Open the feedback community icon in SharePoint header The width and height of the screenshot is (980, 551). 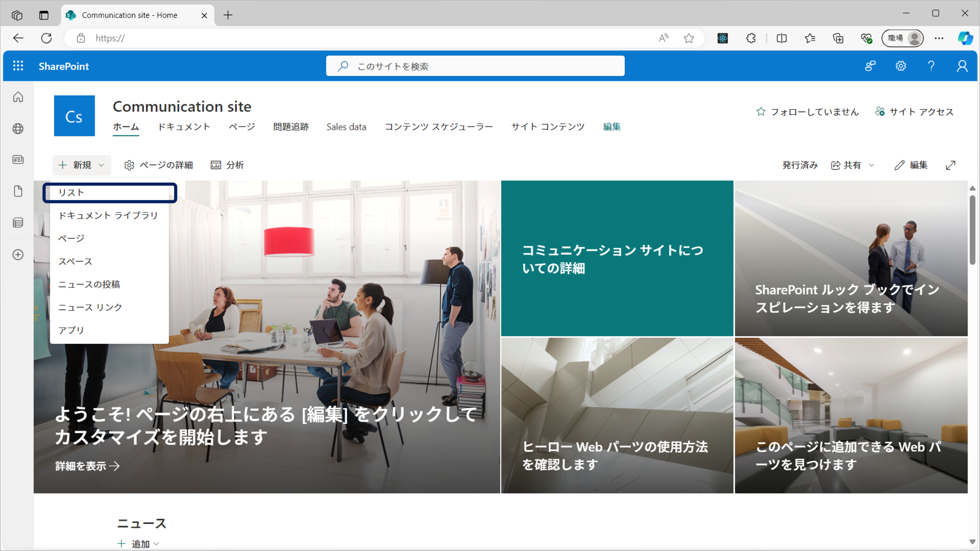pyautogui.click(x=870, y=66)
